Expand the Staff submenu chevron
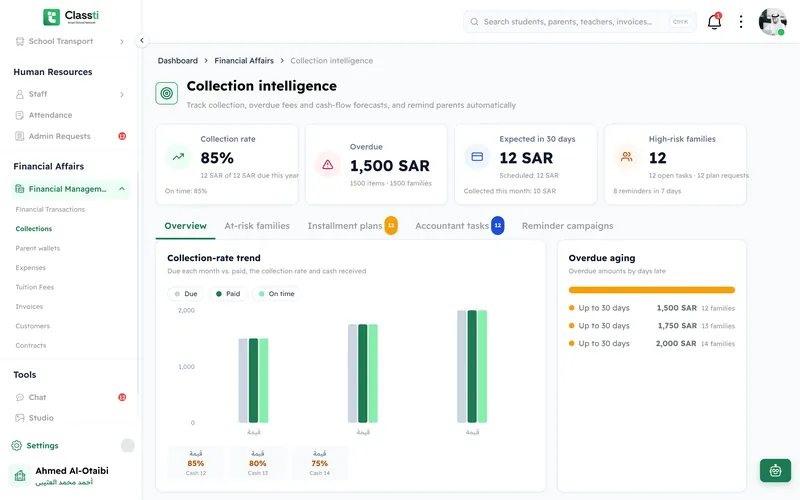800x500 pixels. coord(121,94)
